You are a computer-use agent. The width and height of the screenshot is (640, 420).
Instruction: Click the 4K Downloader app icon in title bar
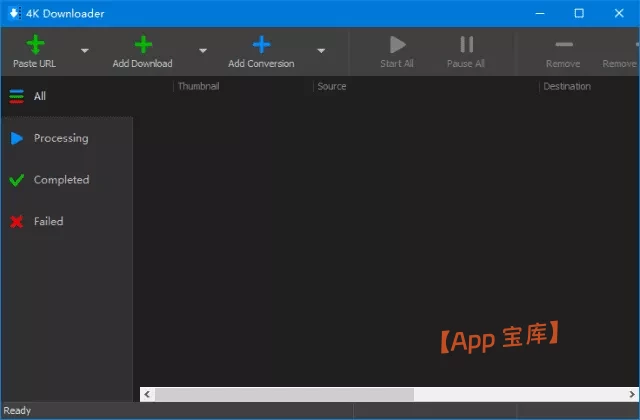[14, 13]
